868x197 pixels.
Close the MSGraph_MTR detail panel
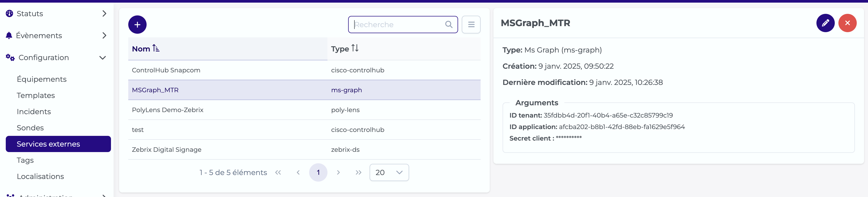click(x=847, y=23)
